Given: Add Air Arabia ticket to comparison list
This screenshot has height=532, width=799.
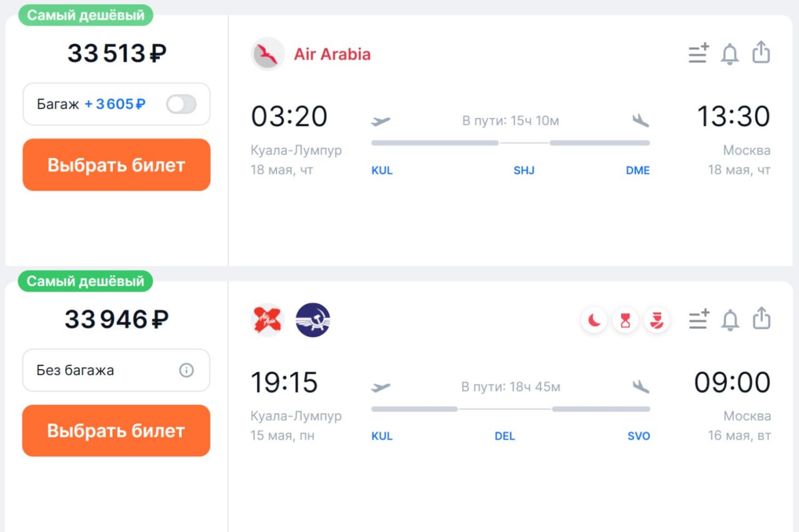Looking at the screenshot, I should 699,54.
